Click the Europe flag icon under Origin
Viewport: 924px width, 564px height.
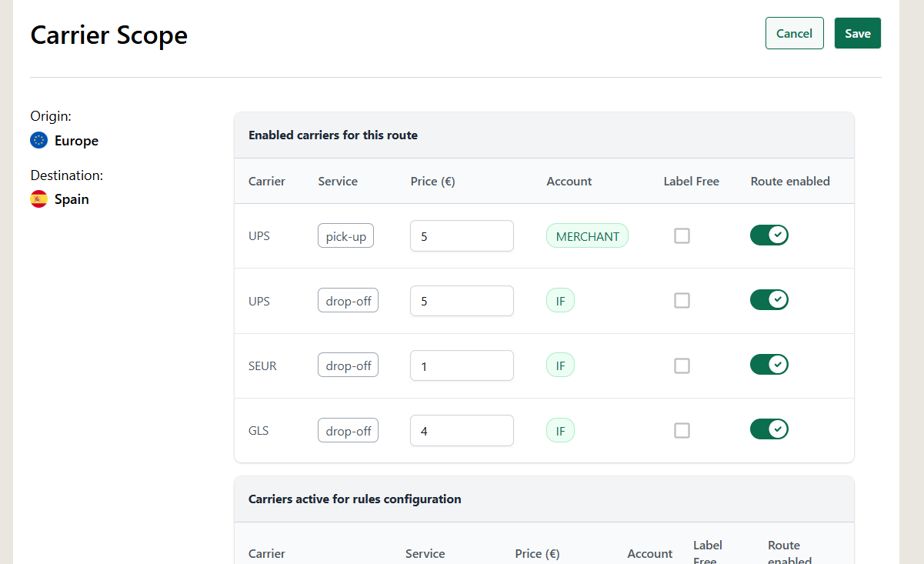(38, 140)
